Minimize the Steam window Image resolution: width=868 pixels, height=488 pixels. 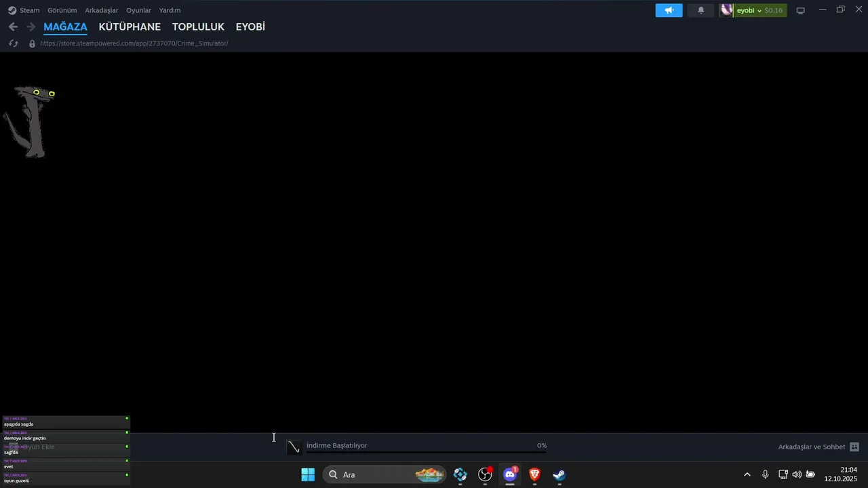[x=823, y=9]
